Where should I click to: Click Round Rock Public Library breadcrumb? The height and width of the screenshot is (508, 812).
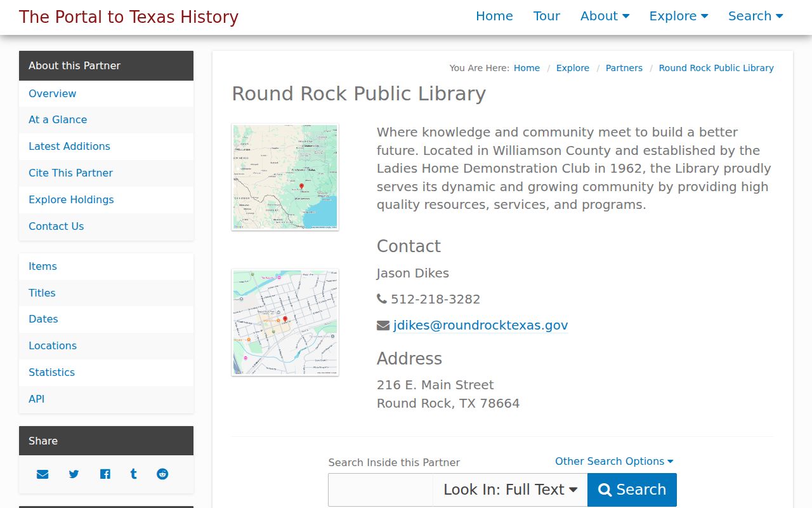tap(716, 68)
